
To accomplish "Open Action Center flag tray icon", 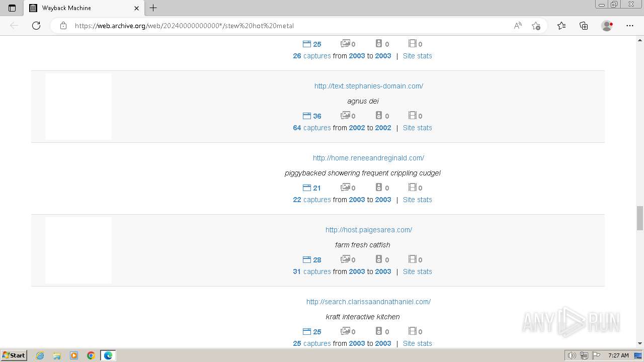I will coord(596,355).
